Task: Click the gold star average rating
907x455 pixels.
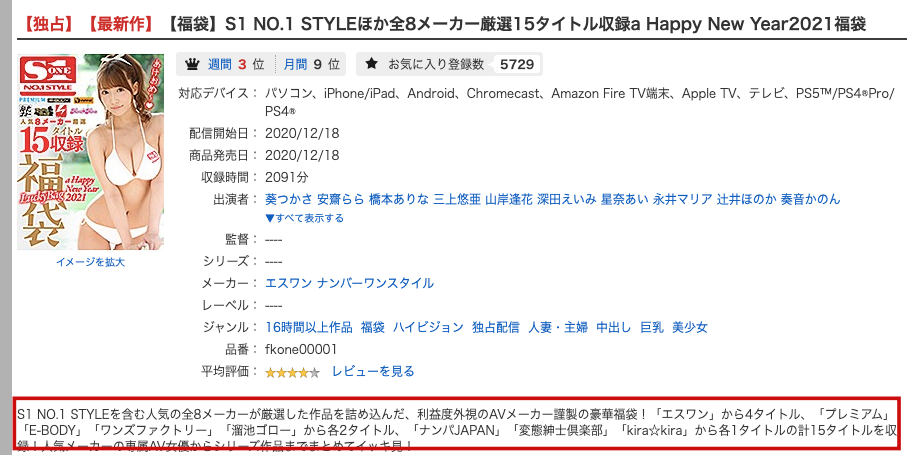Action: (x=292, y=372)
